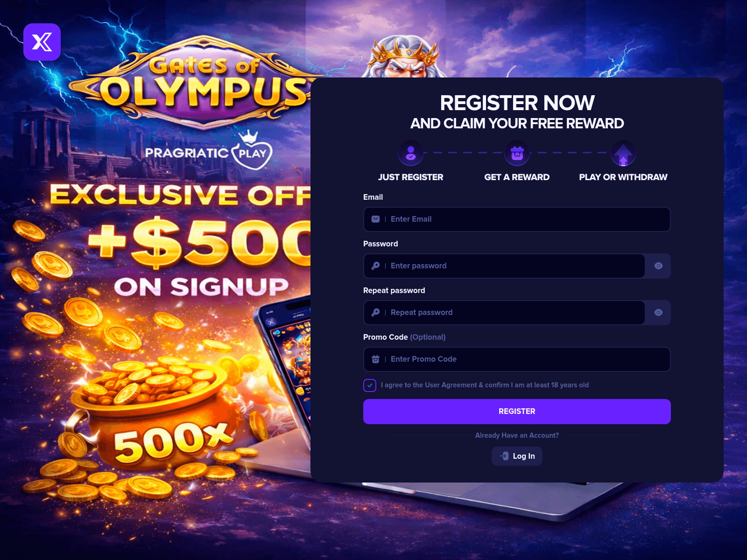Click the Pragmatic Play logo
The width and height of the screenshot is (747, 560).
(x=209, y=150)
